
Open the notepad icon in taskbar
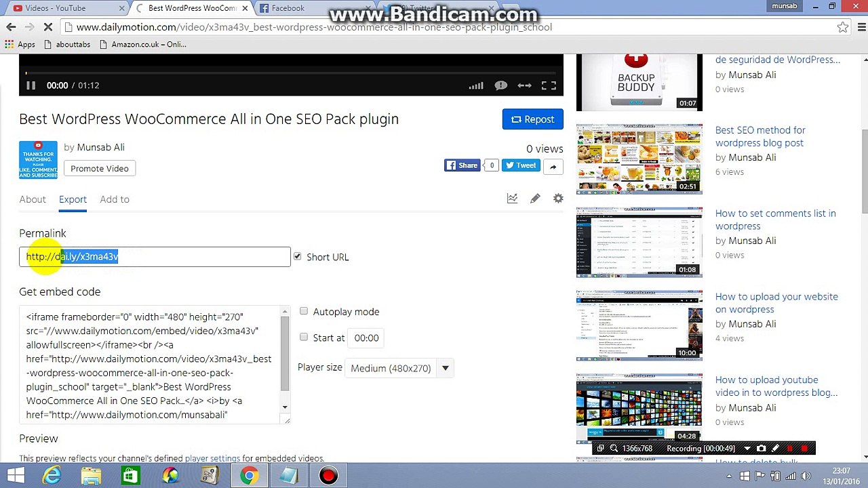click(x=289, y=476)
